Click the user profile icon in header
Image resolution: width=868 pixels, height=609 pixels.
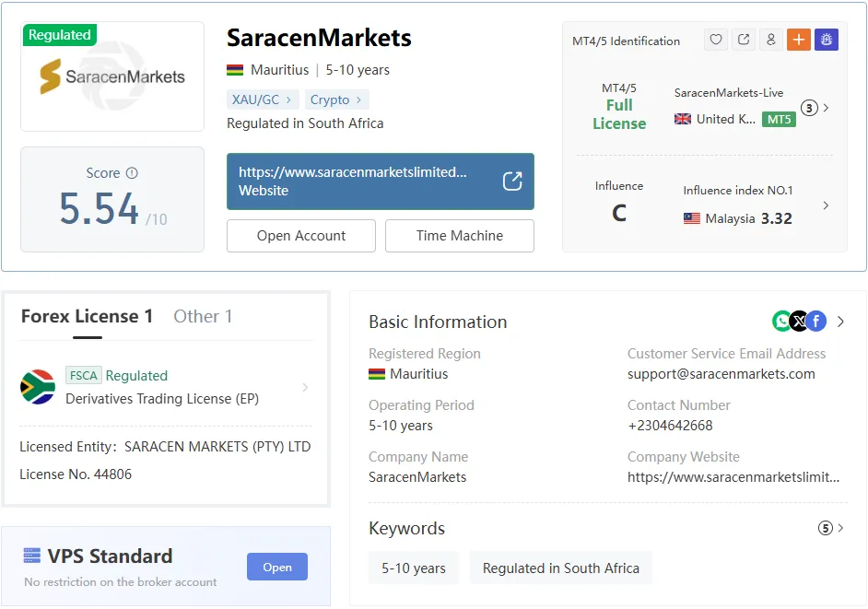pos(771,40)
